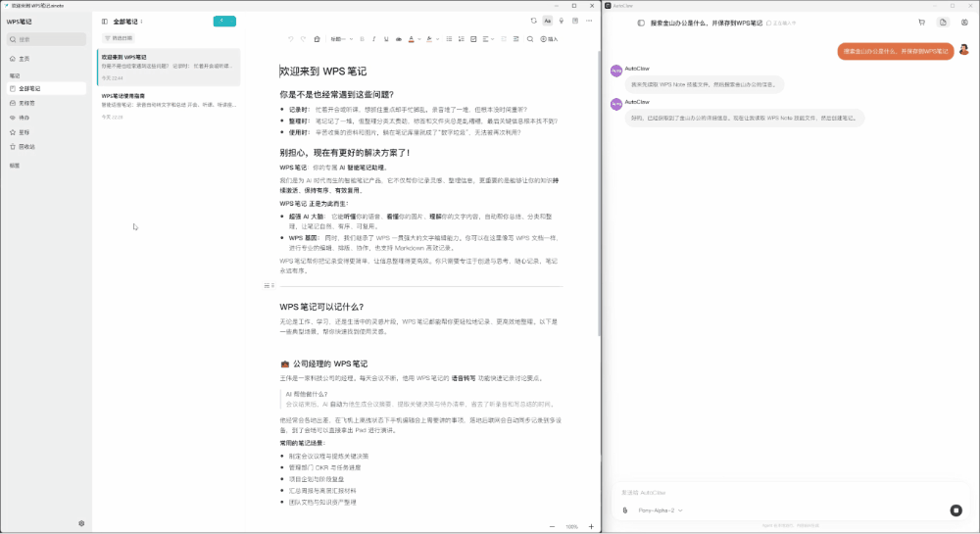Click the microphone voice icon

point(562,21)
